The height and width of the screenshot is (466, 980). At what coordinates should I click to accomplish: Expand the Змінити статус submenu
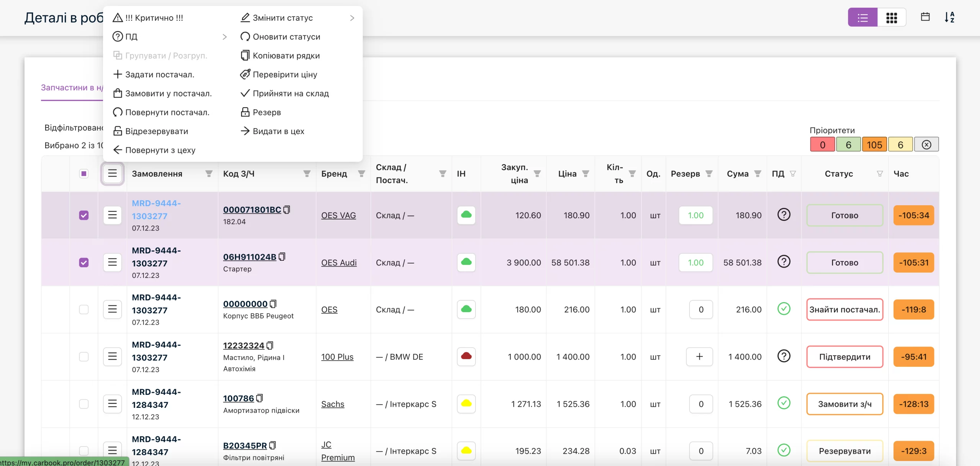tap(297, 18)
